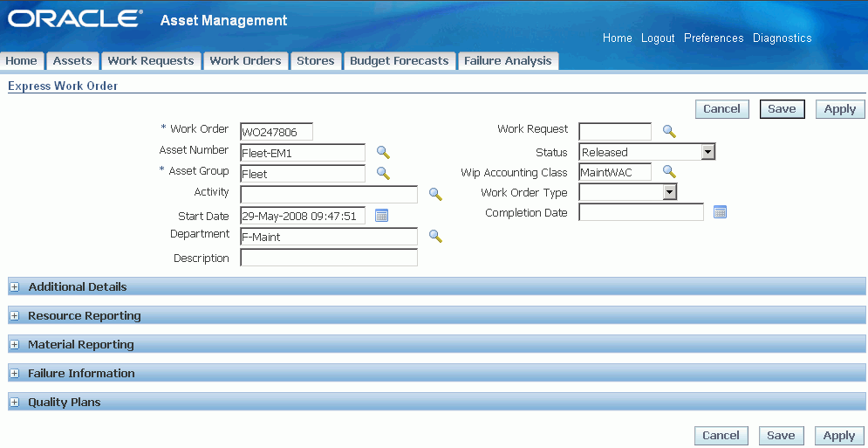Image resolution: width=868 pixels, height=448 pixels.
Task: Focus the Work Request field
Action: tap(615, 132)
